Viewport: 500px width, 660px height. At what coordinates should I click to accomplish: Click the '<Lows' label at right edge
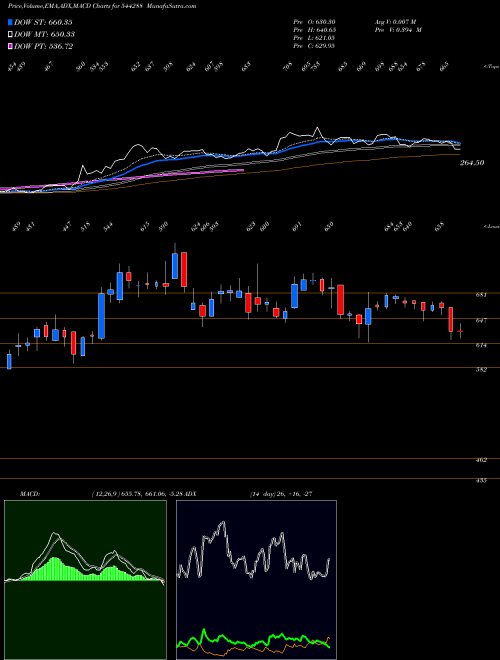(x=491, y=227)
